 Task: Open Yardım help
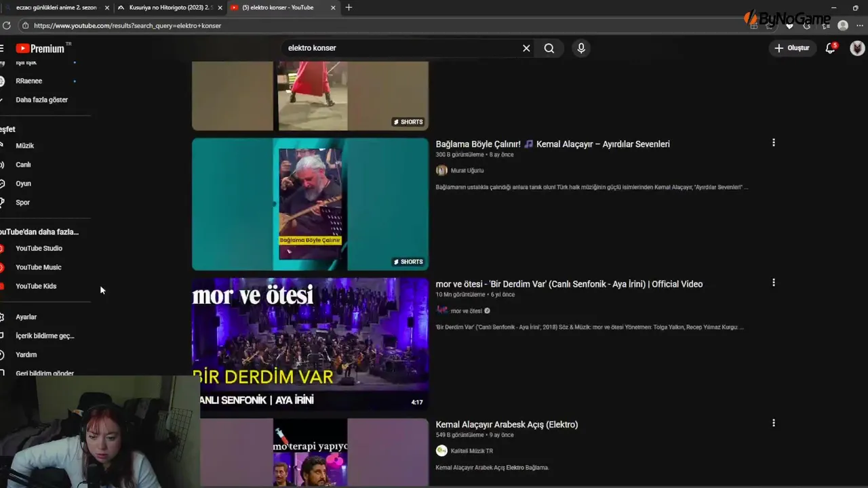click(x=26, y=355)
